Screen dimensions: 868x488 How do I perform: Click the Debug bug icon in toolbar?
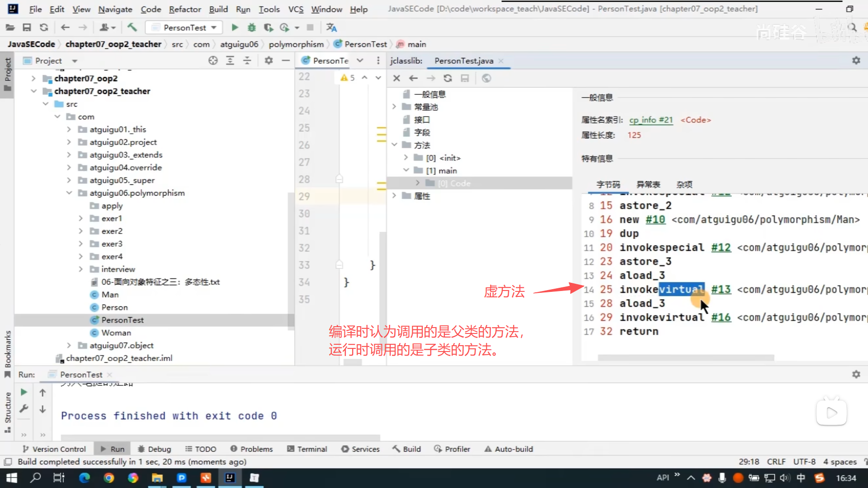click(x=251, y=28)
